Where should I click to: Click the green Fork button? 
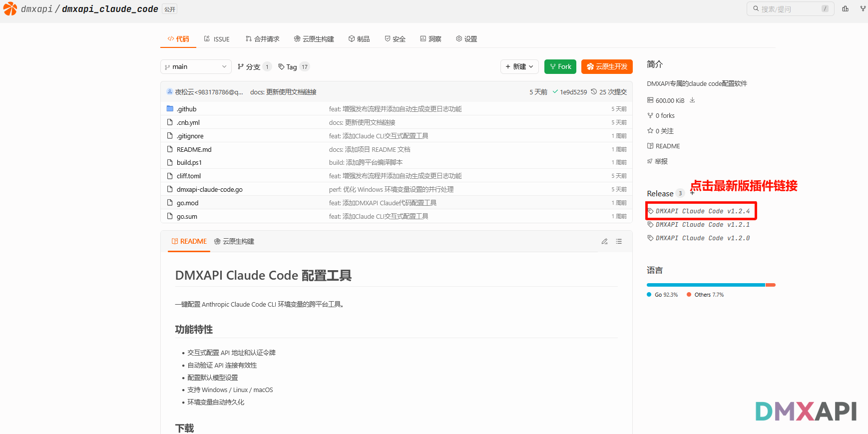[560, 67]
